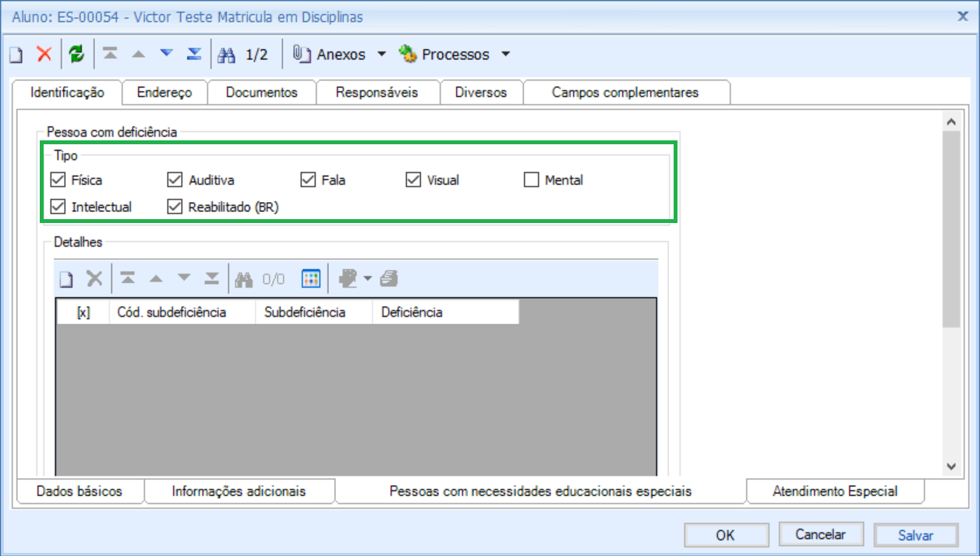Click the colored grid columns icon

click(x=311, y=278)
